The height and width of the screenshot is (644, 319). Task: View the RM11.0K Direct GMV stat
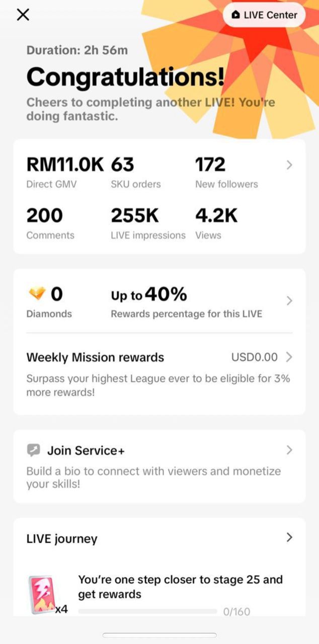click(64, 171)
